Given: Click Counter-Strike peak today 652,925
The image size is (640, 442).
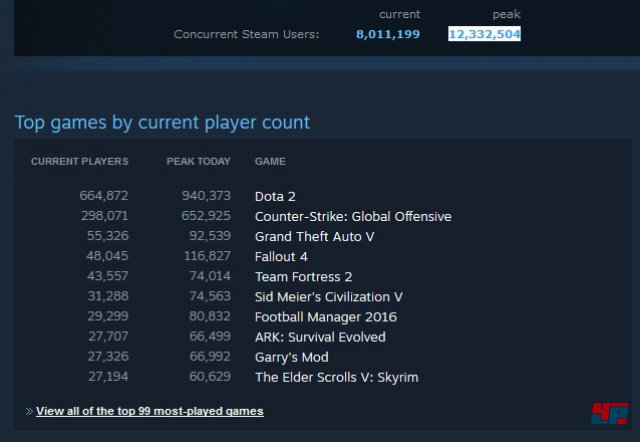Looking at the screenshot, I should 206,215.
